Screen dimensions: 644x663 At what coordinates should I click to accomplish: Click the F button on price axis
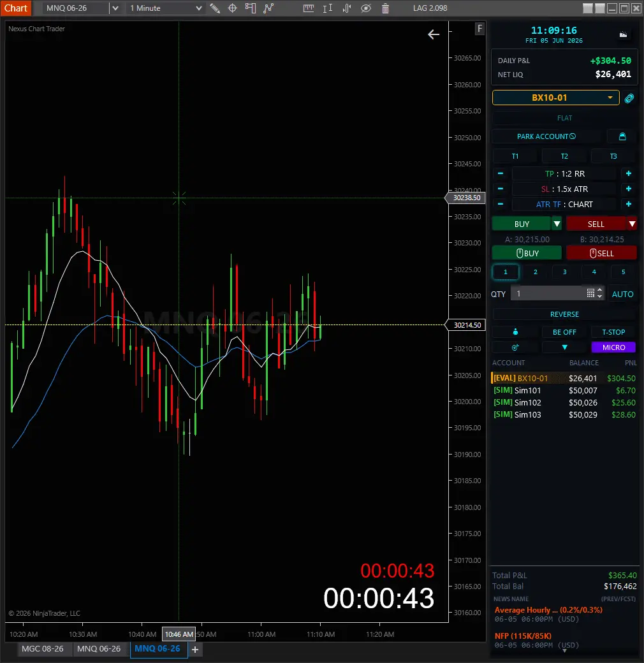point(479,29)
